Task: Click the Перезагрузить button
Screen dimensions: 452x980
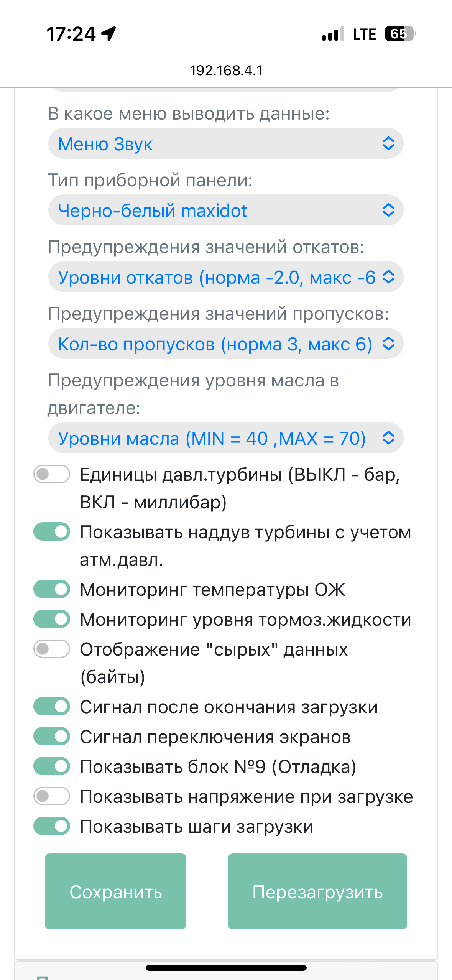Action: click(317, 891)
